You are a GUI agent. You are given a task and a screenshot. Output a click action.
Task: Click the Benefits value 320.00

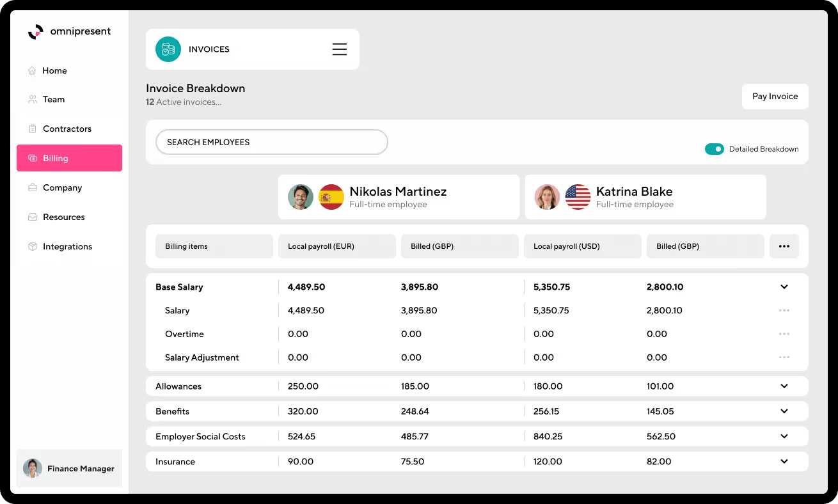coord(303,411)
